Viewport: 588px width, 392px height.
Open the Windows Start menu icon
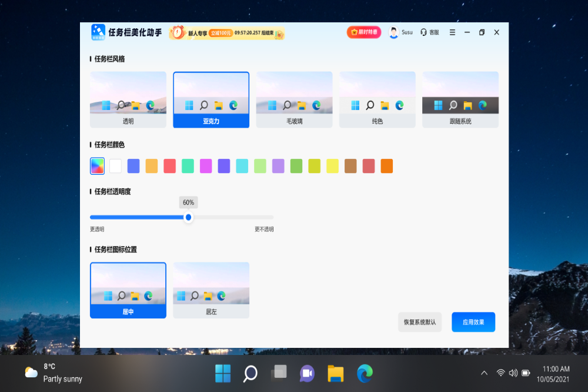point(223,373)
